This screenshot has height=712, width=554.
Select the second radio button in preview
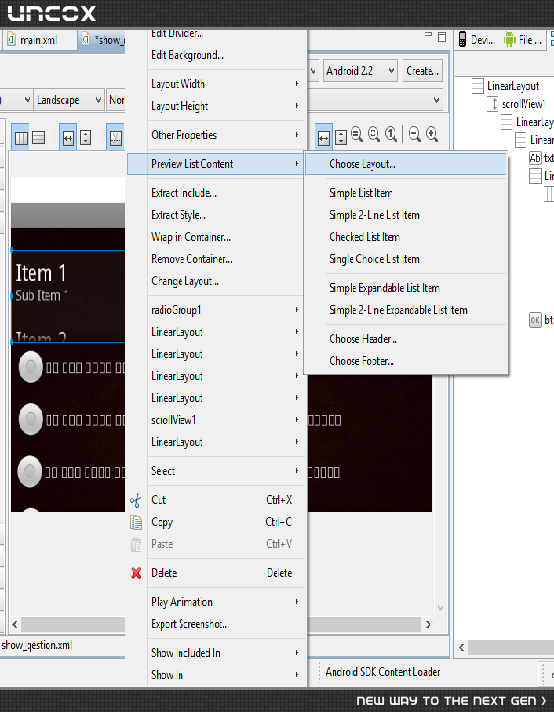pos(31,419)
